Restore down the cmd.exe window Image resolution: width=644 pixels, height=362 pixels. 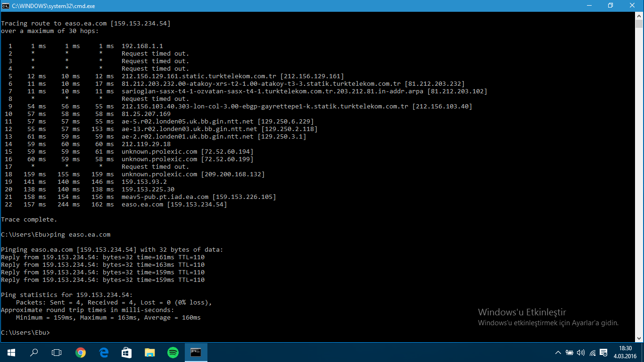tap(611, 6)
